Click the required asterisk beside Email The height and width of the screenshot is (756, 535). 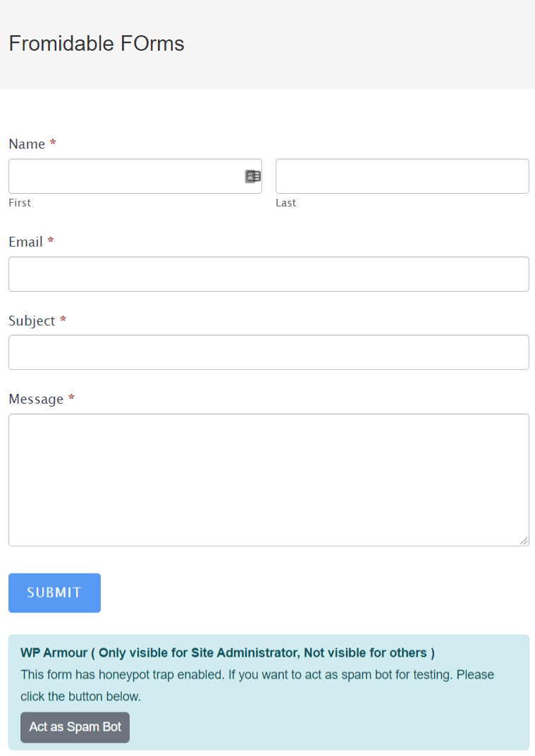coord(51,242)
